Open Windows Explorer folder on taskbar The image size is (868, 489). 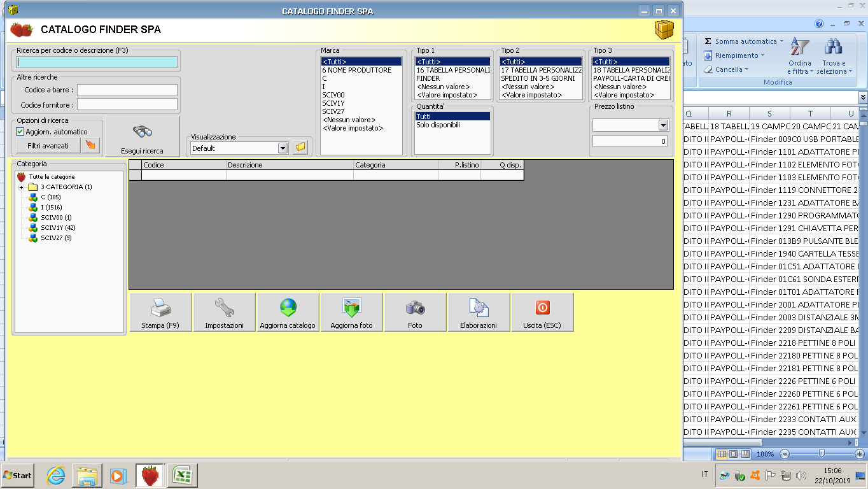click(x=87, y=476)
